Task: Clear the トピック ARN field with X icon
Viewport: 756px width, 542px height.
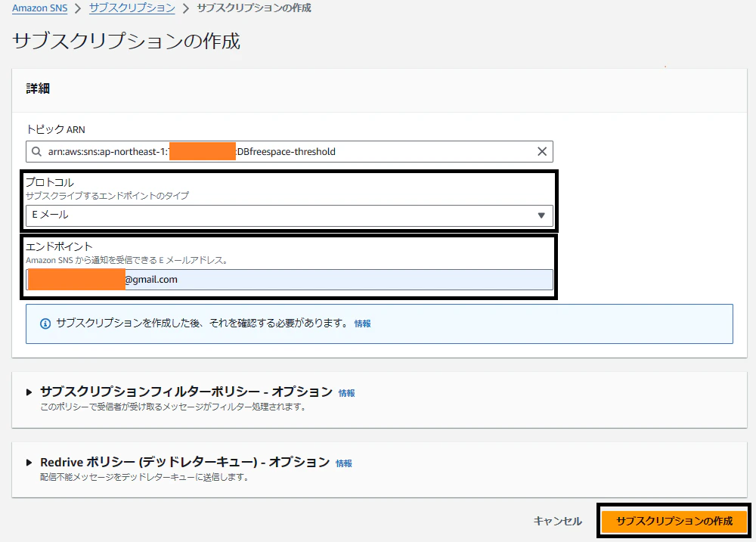Action: pos(542,151)
